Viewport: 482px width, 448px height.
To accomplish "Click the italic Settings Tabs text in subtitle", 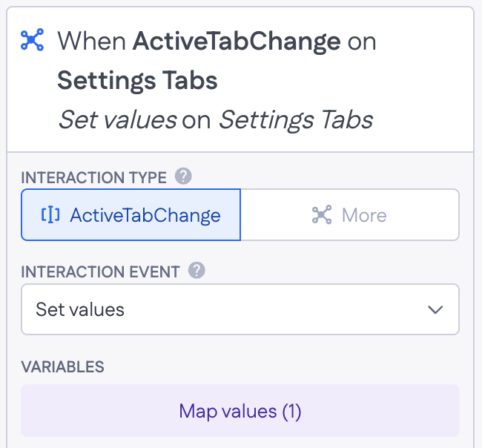I will (296, 120).
